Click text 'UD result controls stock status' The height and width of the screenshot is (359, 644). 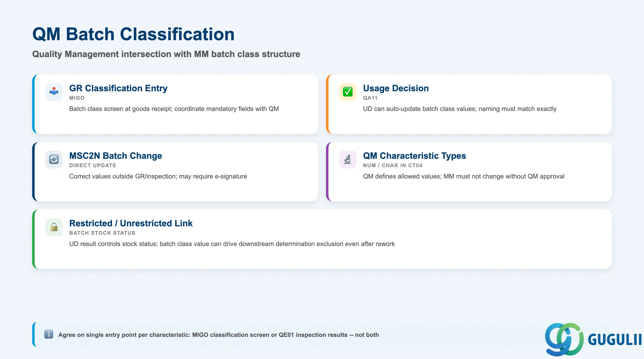point(113,244)
